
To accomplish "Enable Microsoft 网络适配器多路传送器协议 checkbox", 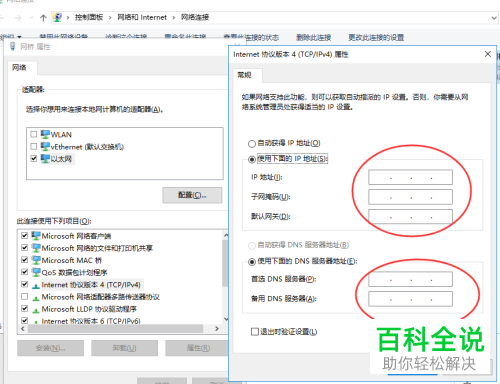I will pyautogui.click(x=24, y=296).
